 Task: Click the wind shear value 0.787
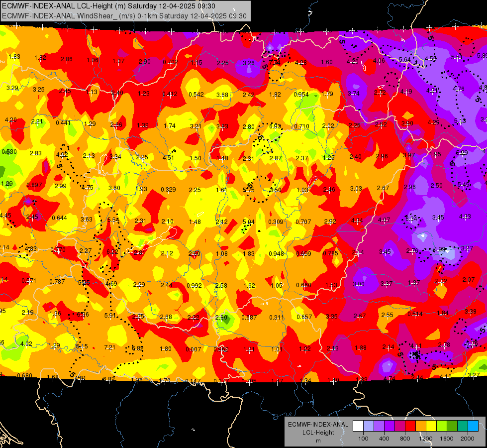[x=57, y=282]
